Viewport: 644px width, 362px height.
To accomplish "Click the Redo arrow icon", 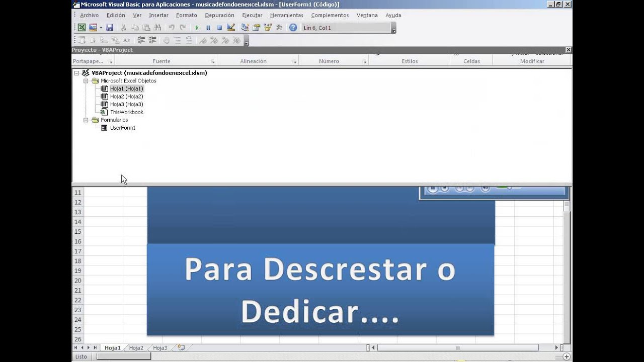I will [x=183, y=28].
